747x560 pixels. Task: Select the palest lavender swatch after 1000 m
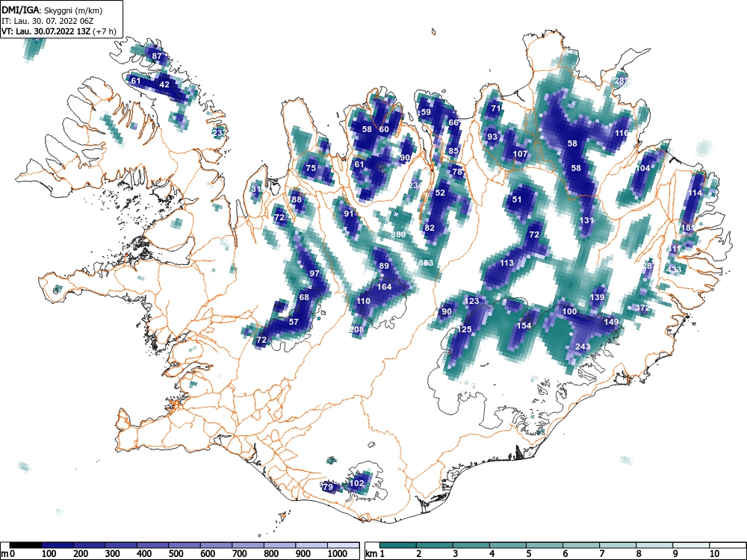[x=344, y=545]
